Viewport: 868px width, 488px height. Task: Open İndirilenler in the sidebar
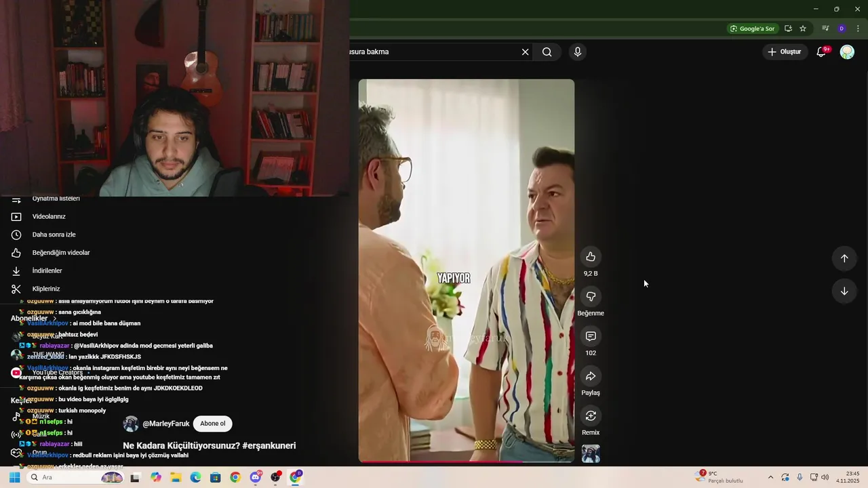[x=47, y=271]
